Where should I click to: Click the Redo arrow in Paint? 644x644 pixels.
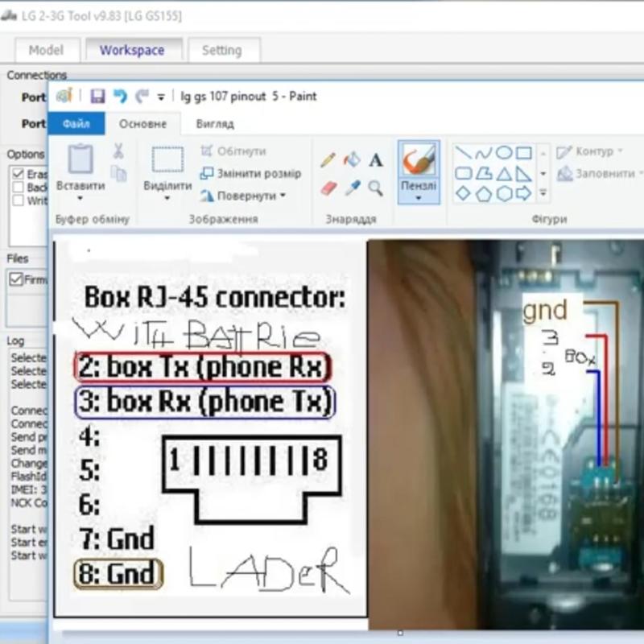pyautogui.click(x=142, y=96)
